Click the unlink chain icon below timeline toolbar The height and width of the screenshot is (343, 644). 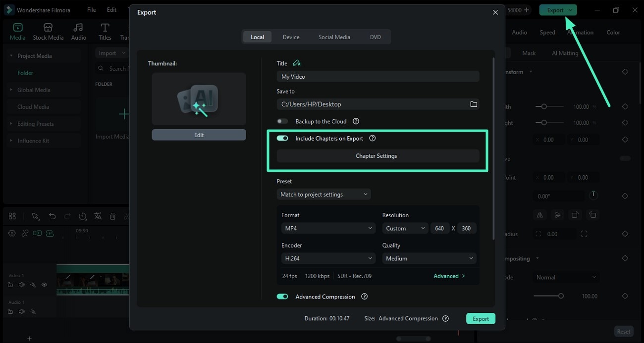(25, 233)
